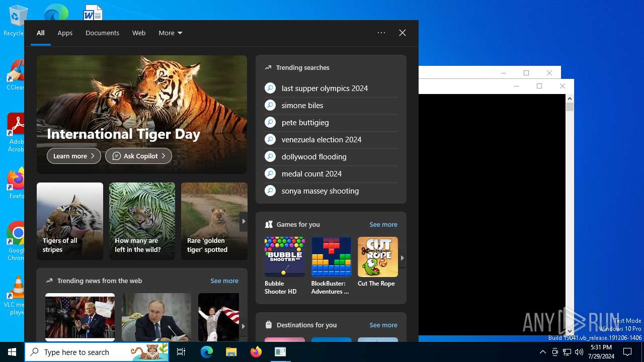Open the VLC media player desktop shortcut
This screenshot has height=362, width=644.
(16, 296)
